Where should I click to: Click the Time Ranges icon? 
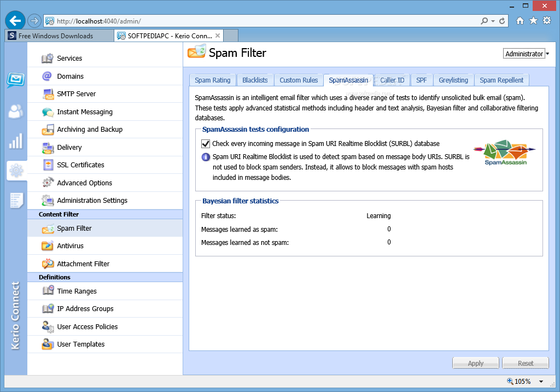pos(48,291)
